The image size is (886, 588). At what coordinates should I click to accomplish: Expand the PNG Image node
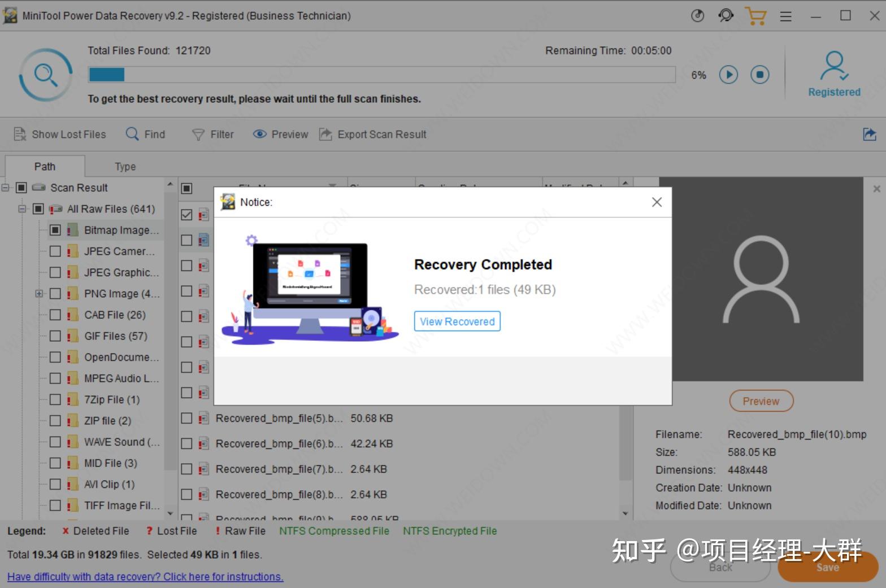(x=40, y=294)
